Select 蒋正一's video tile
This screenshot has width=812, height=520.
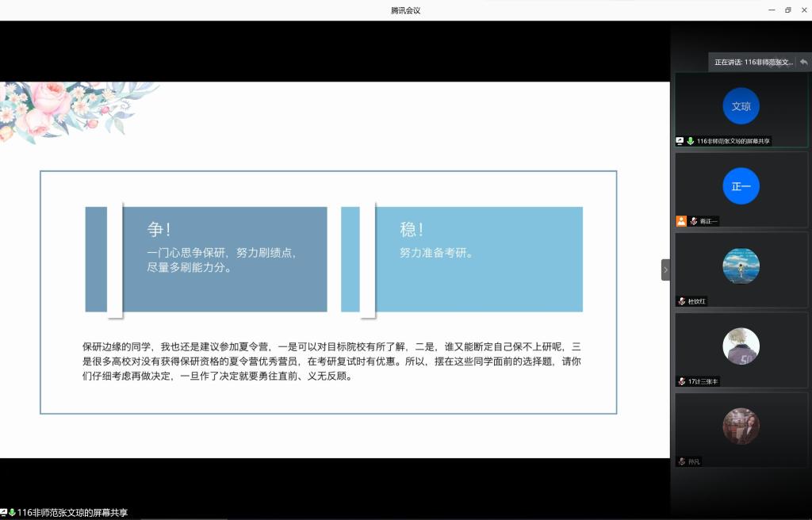pos(741,187)
